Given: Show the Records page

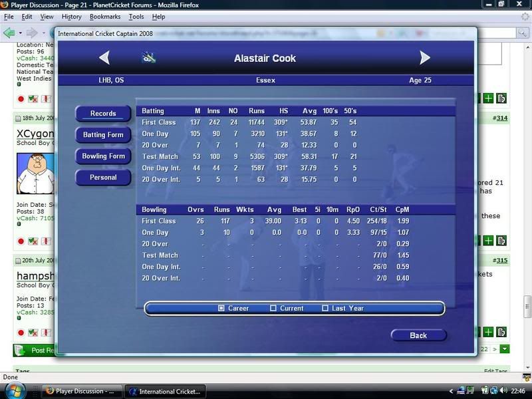Looking at the screenshot, I should [x=103, y=113].
